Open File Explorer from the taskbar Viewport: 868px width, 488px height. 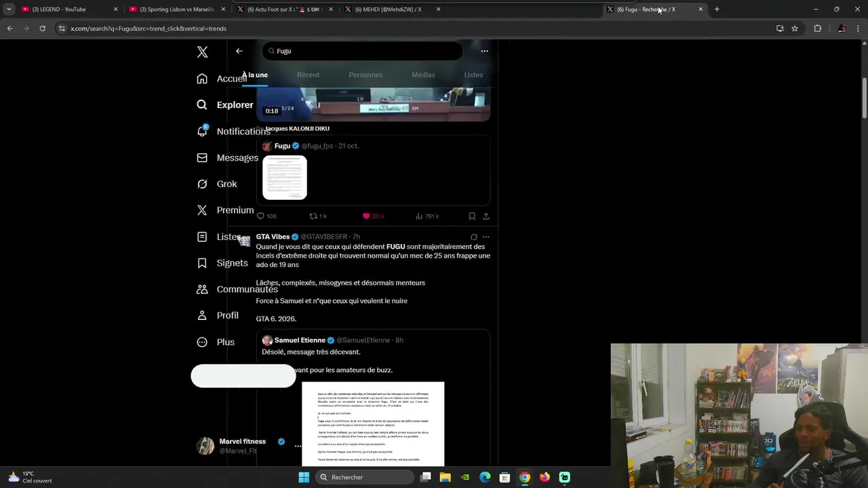445,477
